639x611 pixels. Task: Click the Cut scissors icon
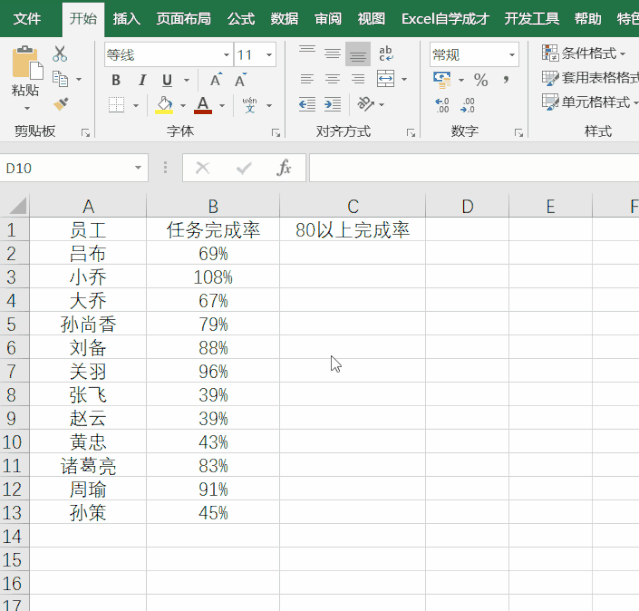(x=60, y=53)
